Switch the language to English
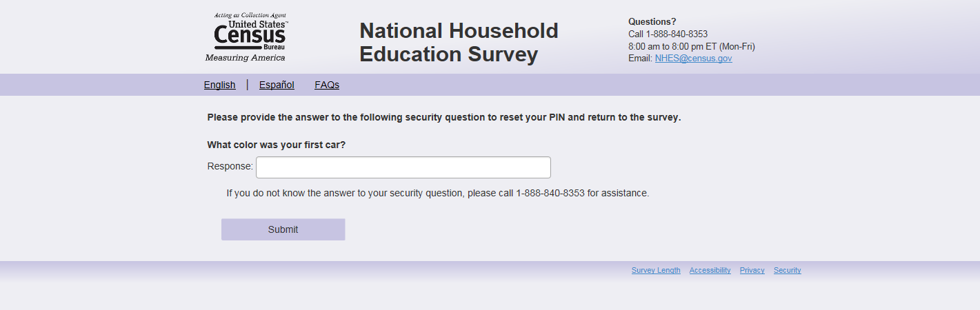This screenshot has height=310, width=980. coord(219,85)
